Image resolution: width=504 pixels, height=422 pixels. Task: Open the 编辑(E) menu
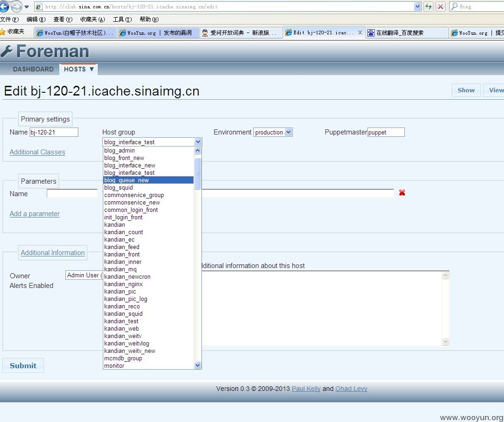tap(36, 19)
